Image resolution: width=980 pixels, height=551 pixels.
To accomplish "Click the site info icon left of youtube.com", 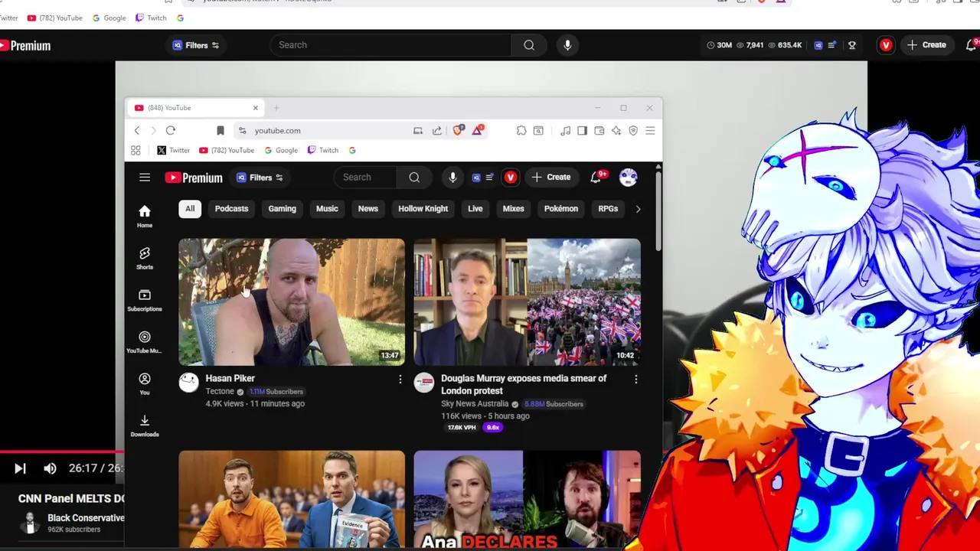I will click(242, 131).
